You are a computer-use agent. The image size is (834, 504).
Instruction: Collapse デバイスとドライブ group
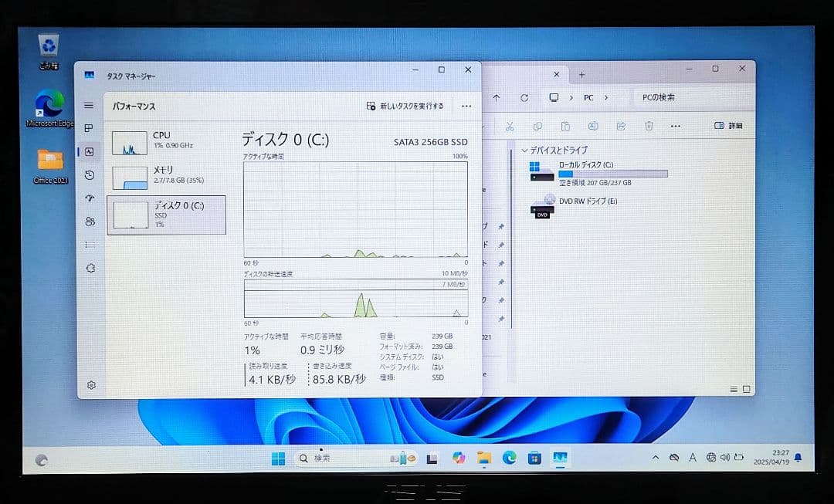[525, 151]
